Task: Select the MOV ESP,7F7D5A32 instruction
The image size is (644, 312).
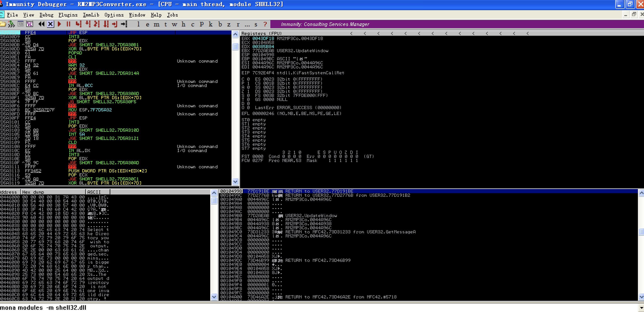Action: pos(90,110)
